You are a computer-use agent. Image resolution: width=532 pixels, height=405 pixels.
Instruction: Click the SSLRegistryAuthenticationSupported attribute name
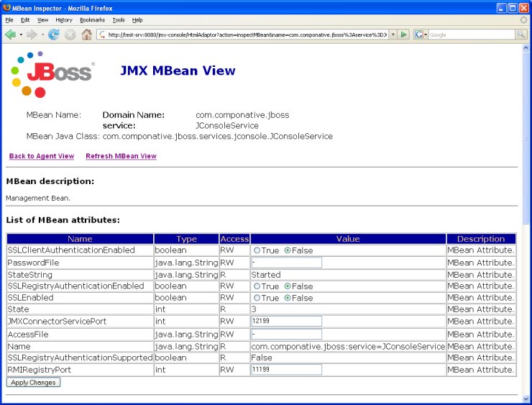pyautogui.click(x=80, y=358)
